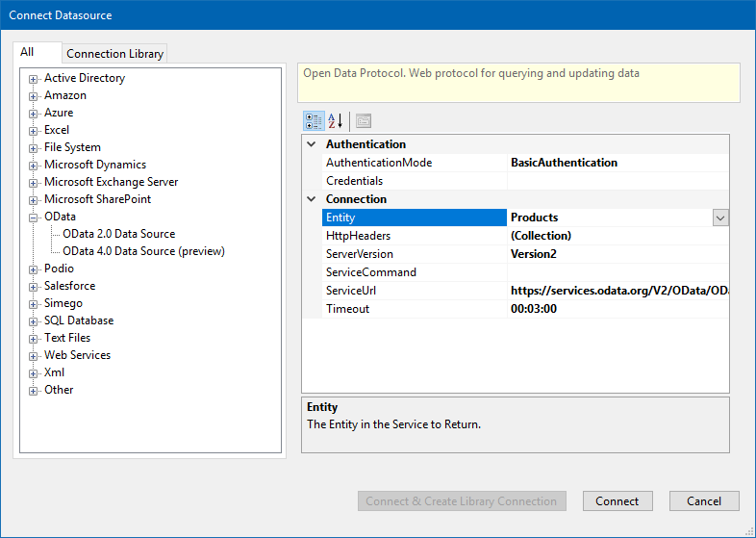Expand the Microsoft Exchange Server node

[33, 184]
